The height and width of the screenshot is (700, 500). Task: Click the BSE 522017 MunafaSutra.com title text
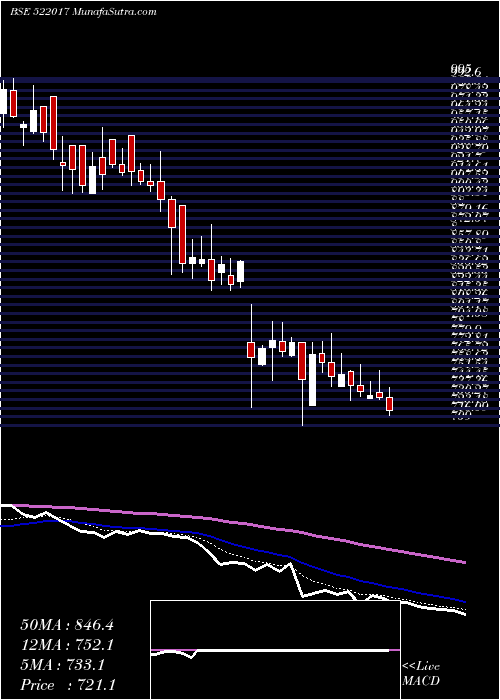83,12
